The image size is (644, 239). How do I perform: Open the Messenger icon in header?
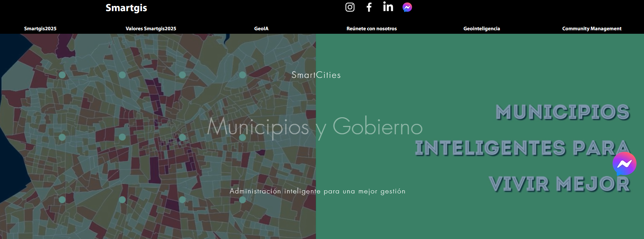coord(407,7)
